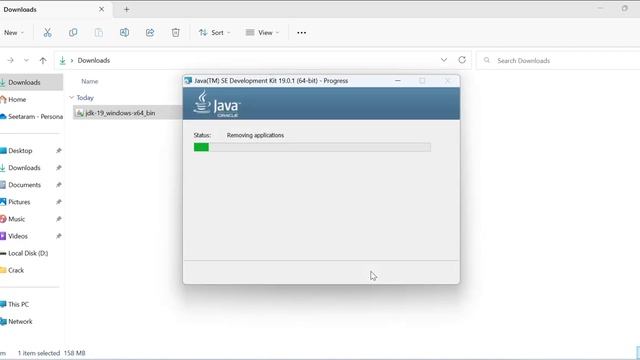640x360 pixels.
Task: Open Desktop in Quick access
Action: click(20, 151)
